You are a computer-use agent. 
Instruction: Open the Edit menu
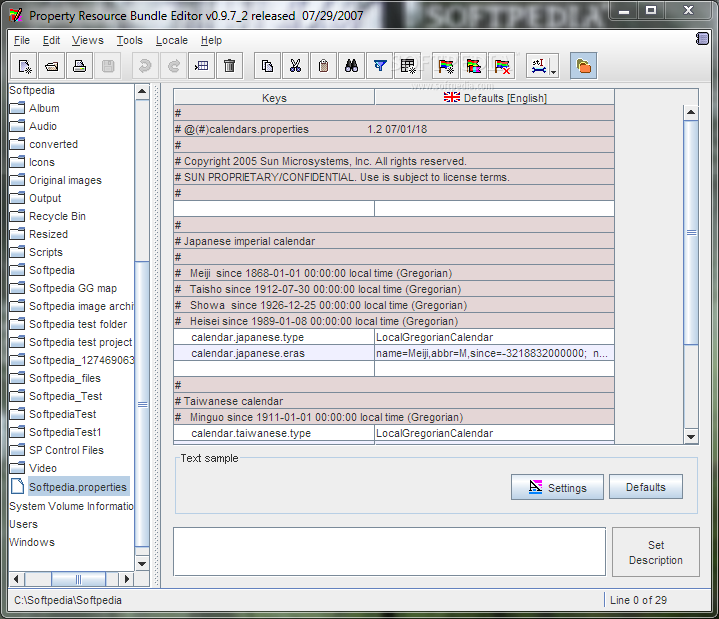point(51,40)
